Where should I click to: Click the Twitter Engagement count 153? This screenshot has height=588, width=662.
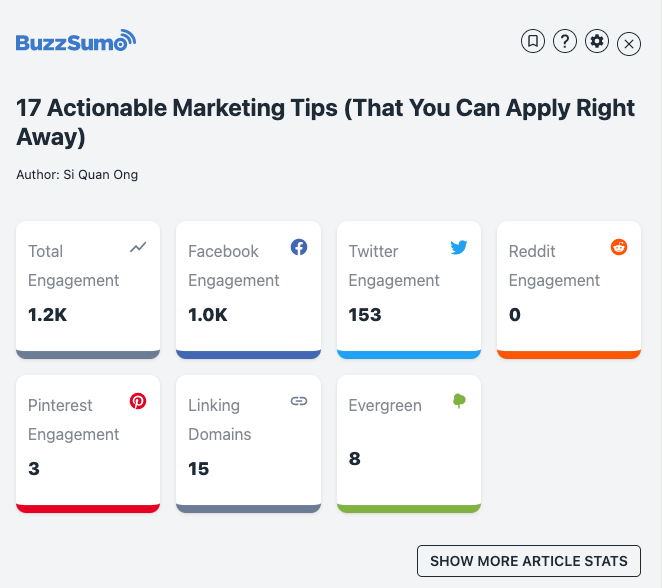(365, 315)
